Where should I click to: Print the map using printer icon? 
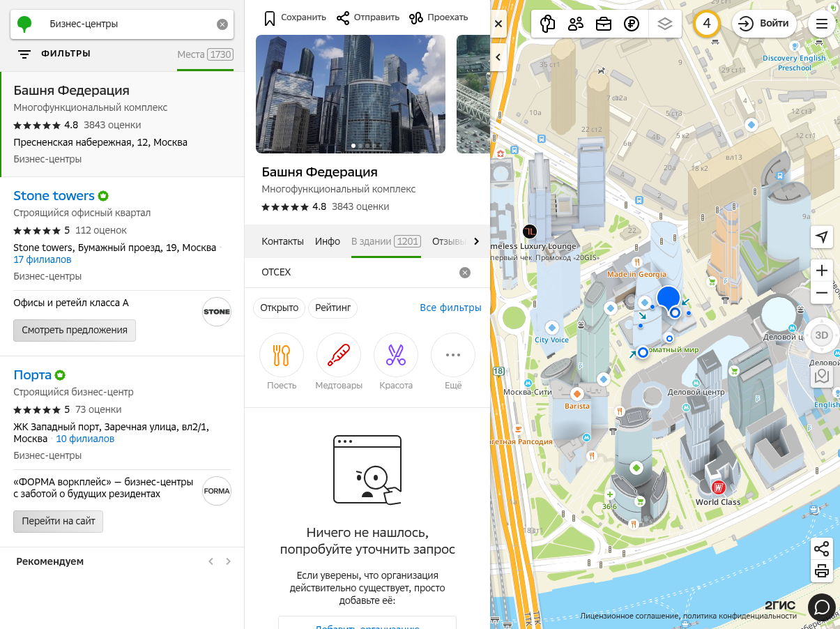click(x=822, y=572)
